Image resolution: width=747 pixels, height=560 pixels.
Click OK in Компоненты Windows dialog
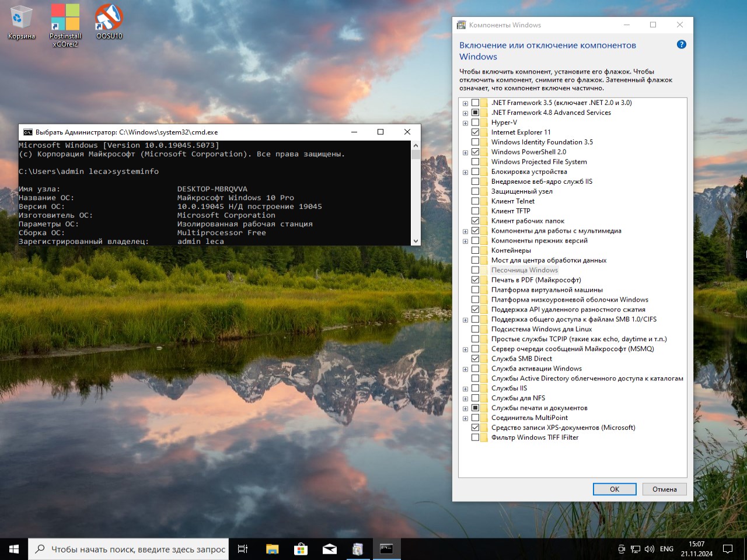point(615,489)
